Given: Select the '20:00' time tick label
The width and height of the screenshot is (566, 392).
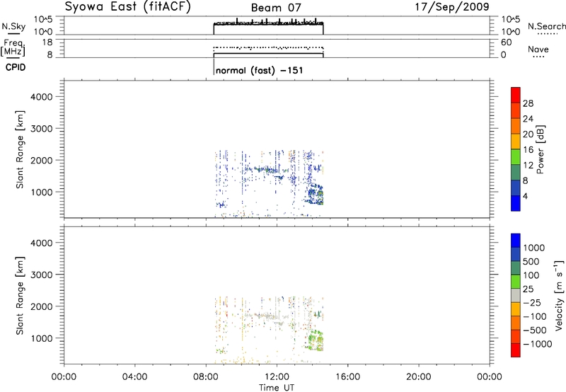Looking at the screenshot, I should (x=419, y=377).
